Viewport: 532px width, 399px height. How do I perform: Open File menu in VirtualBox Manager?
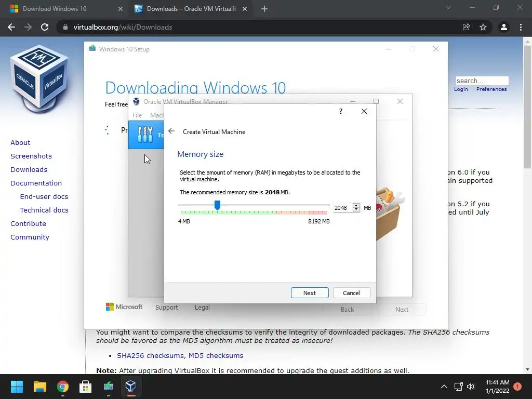click(137, 115)
